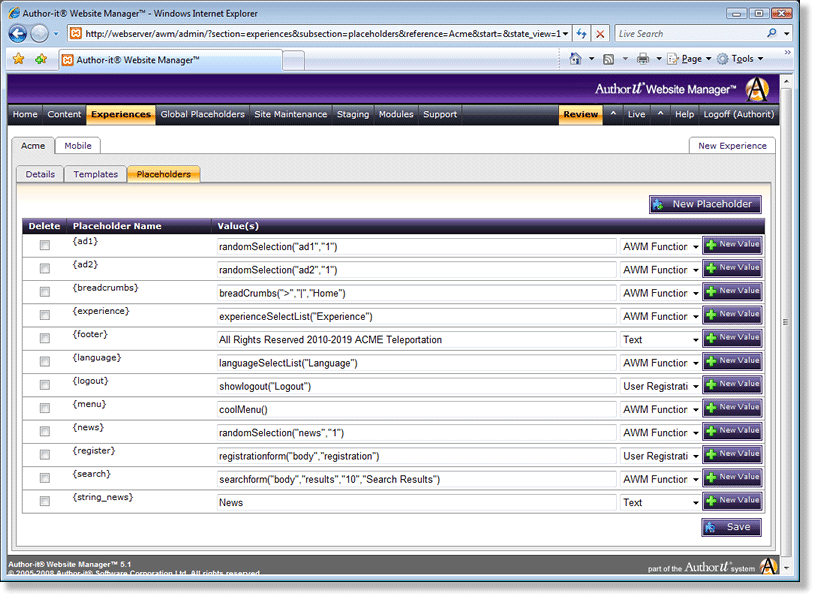Open the type dropdown for {breadcrumbs}

[x=660, y=293]
